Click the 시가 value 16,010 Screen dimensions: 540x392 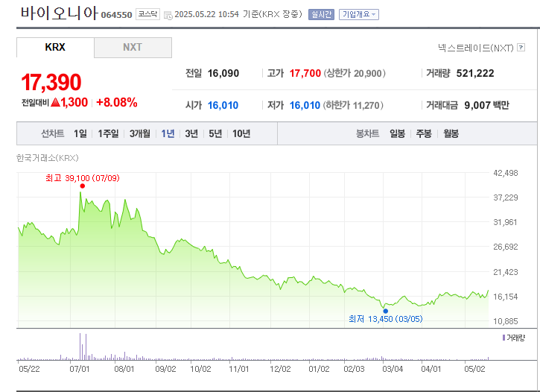[223, 105]
